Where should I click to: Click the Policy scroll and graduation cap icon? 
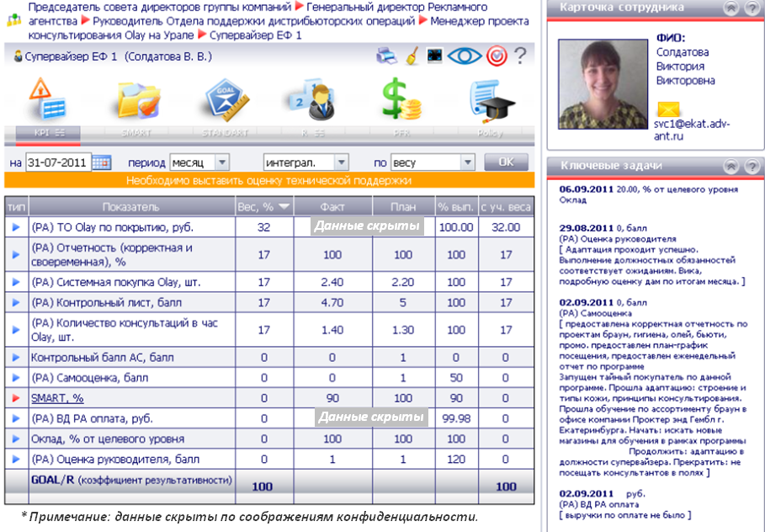[x=491, y=101]
